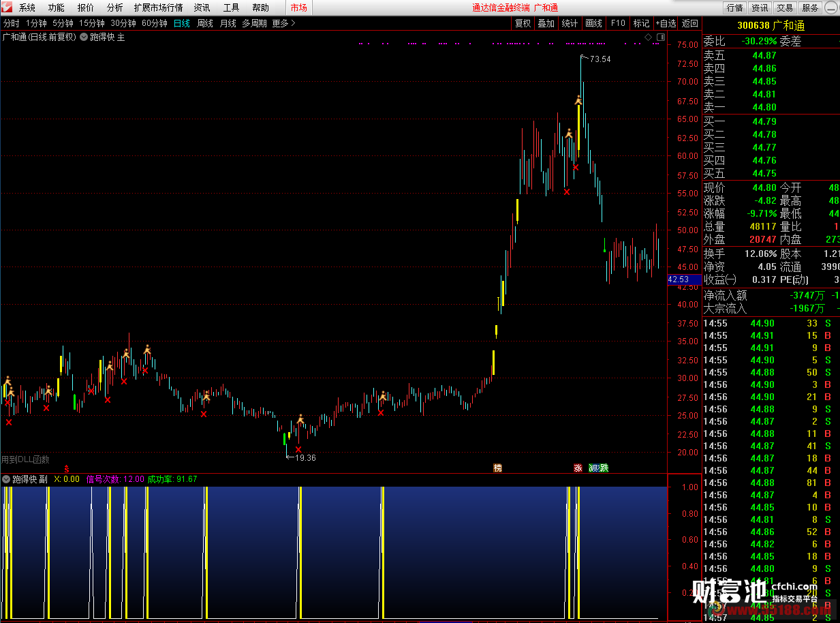Click the 涨幅 value -9.71%

pos(761,213)
